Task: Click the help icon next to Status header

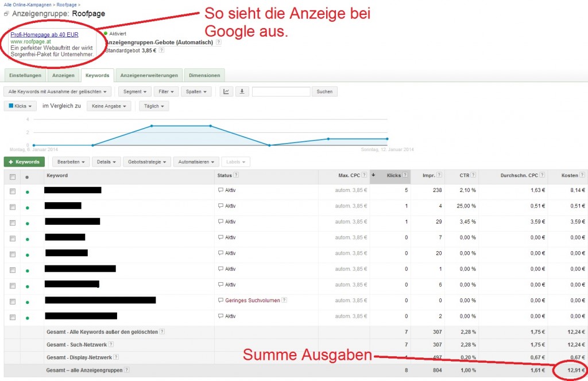Action: click(237, 175)
